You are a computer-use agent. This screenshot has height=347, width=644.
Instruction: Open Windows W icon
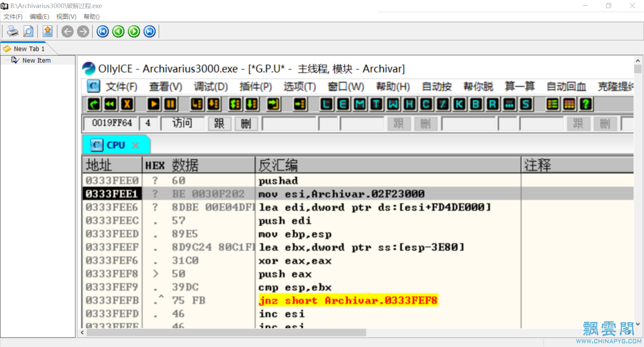click(393, 104)
